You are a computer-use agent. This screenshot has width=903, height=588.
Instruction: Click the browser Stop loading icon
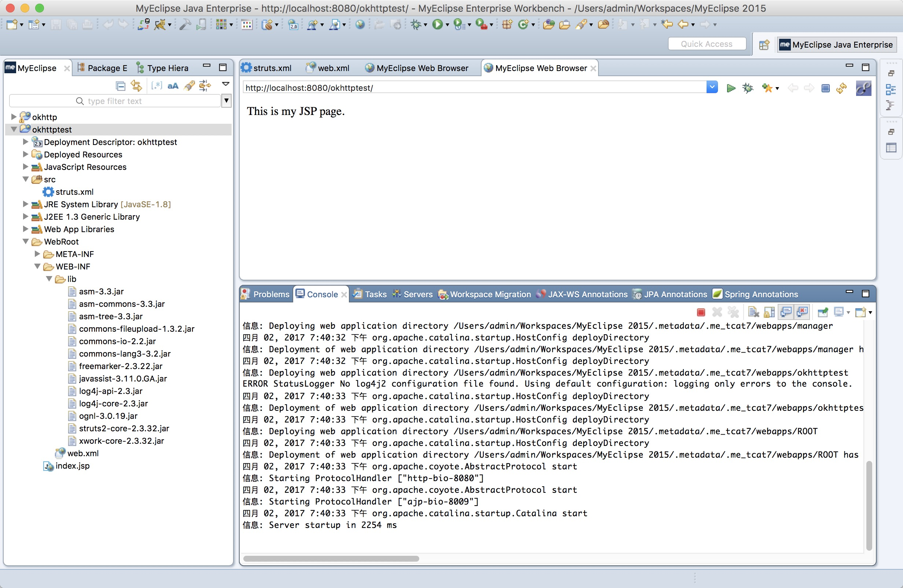(x=825, y=88)
